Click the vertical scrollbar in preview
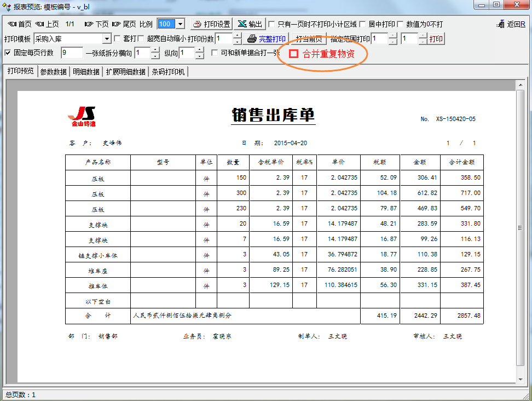 coord(520,228)
